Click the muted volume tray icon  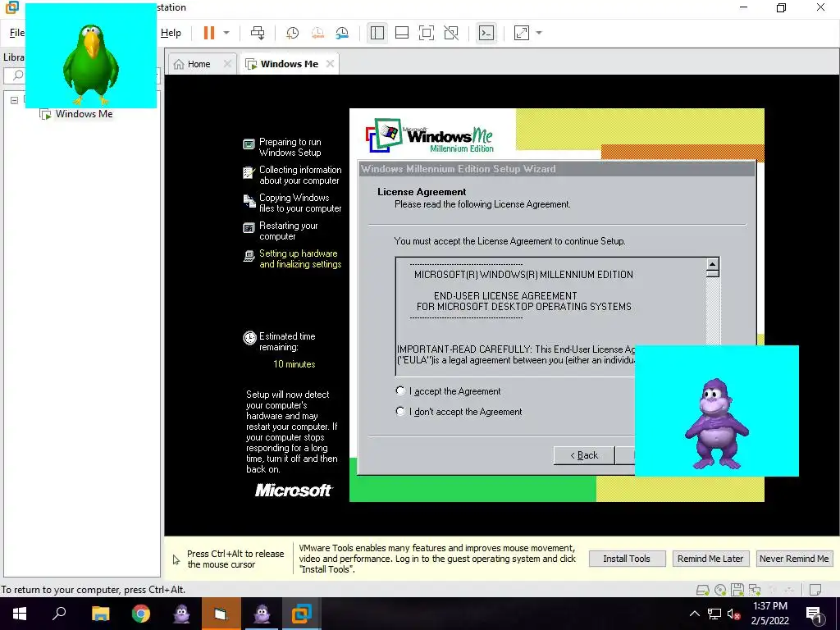733,614
